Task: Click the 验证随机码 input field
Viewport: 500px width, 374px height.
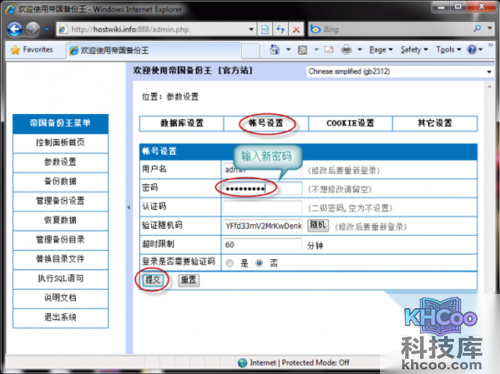Action: click(263, 226)
